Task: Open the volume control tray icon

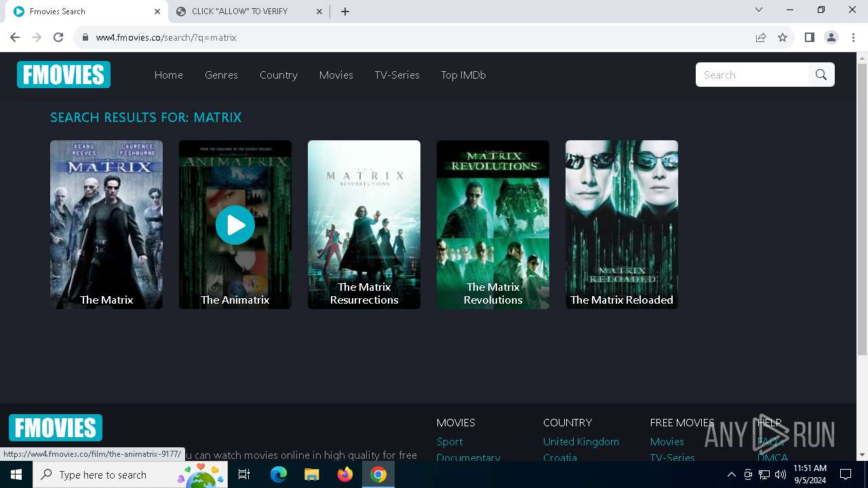Action: [x=781, y=474]
